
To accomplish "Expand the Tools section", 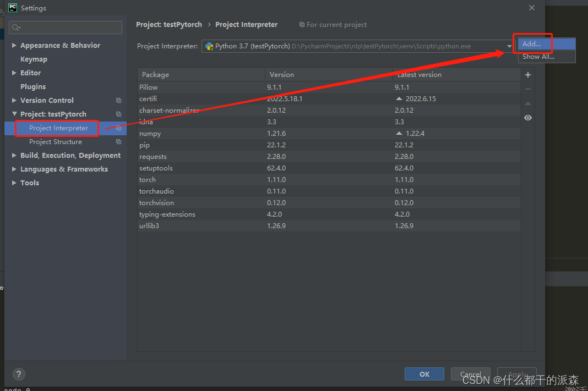I will click(x=14, y=183).
